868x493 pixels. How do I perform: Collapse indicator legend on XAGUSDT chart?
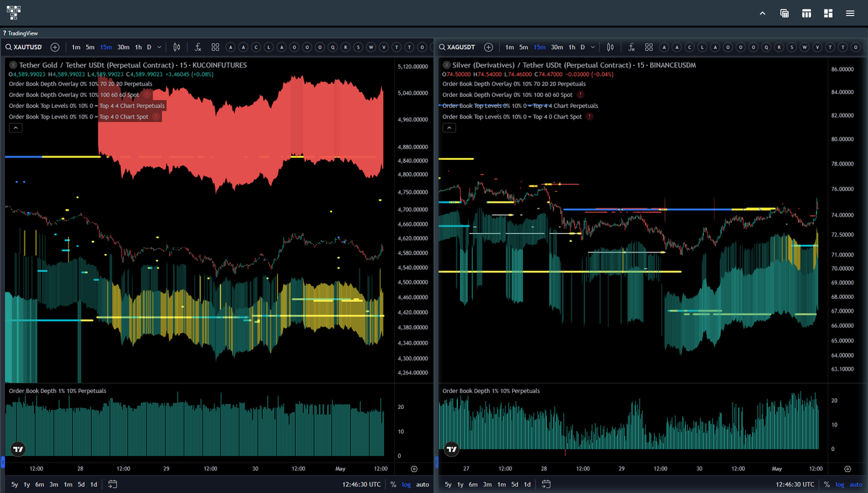tap(449, 127)
